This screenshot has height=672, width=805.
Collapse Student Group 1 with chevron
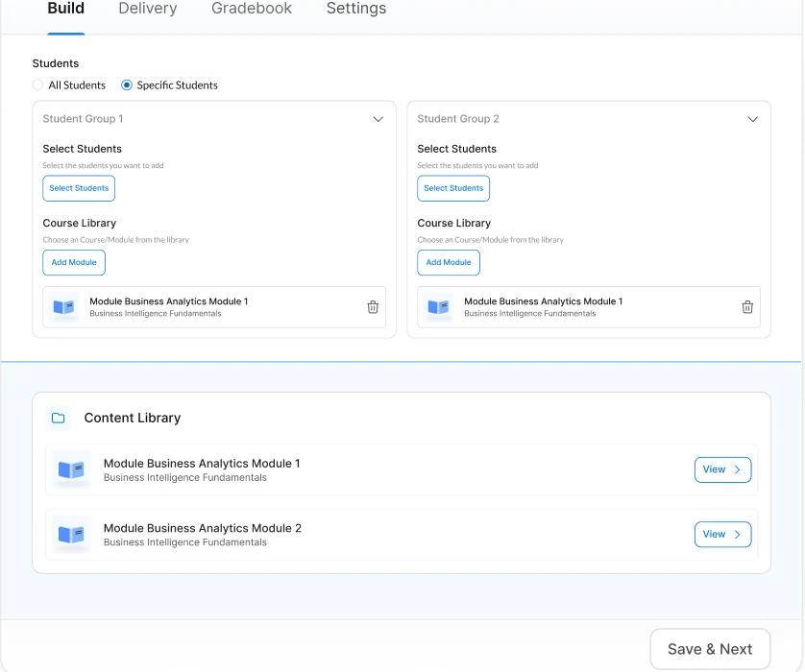point(378,119)
